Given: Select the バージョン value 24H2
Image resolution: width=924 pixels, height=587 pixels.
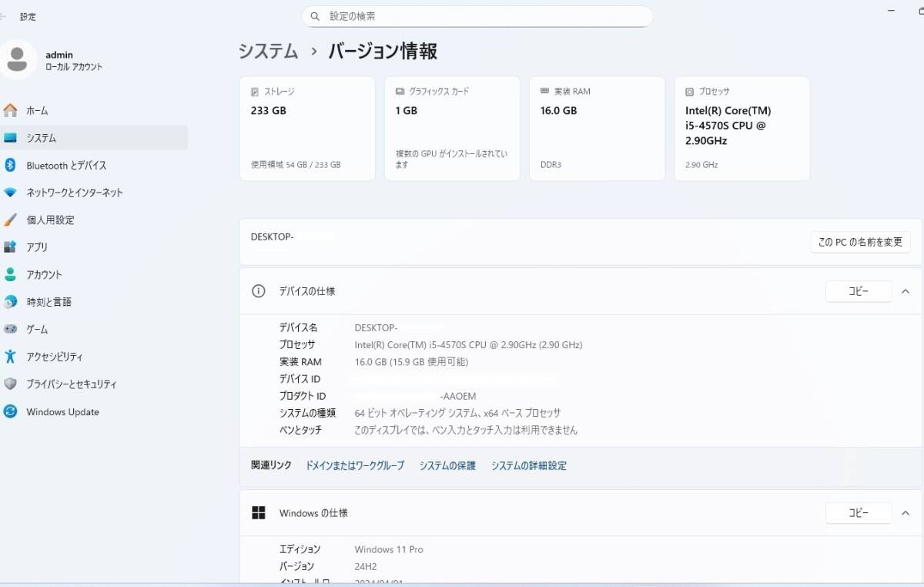Looking at the screenshot, I should coord(366,566).
